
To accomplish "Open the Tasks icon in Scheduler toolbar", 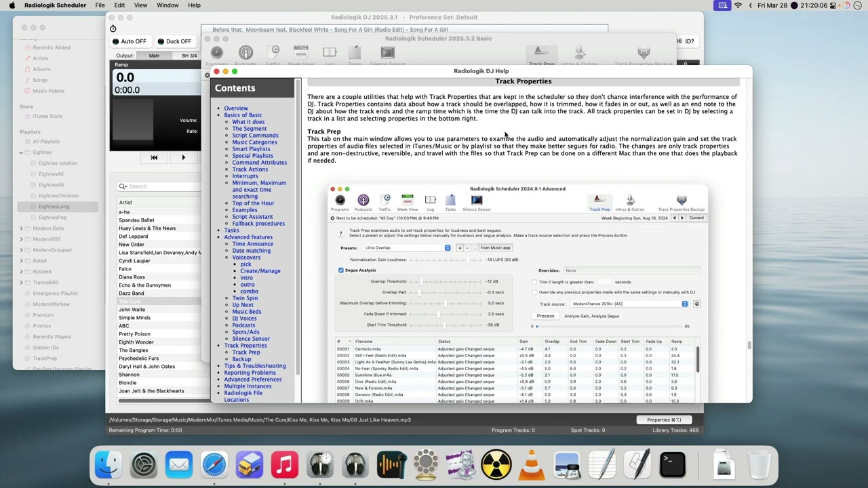I will pos(355,56).
